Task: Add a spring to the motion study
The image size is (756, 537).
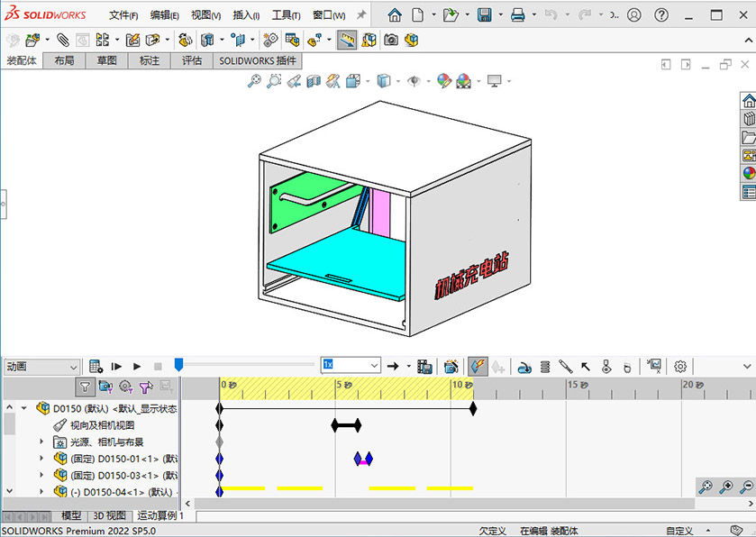Action: (545, 366)
